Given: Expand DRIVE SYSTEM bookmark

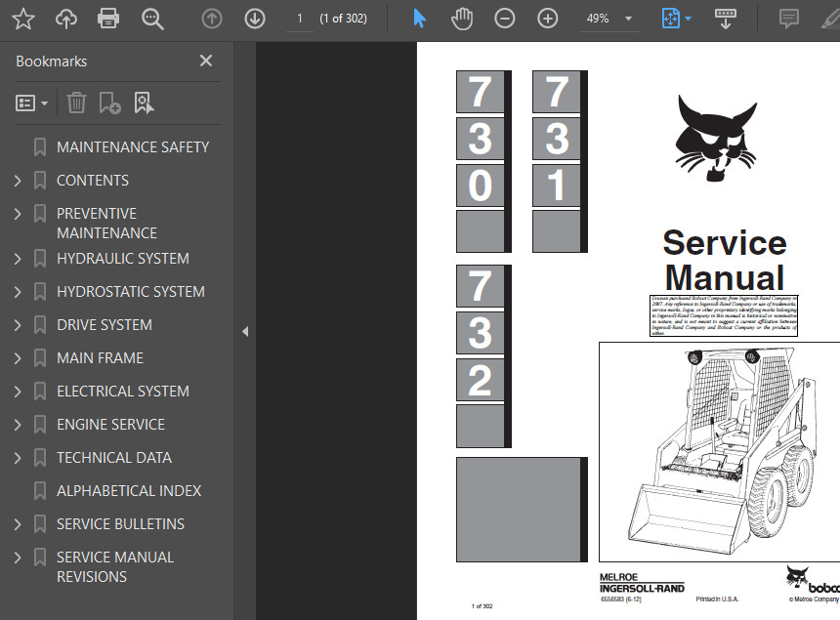Looking at the screenshot, I should pos(18,325).
